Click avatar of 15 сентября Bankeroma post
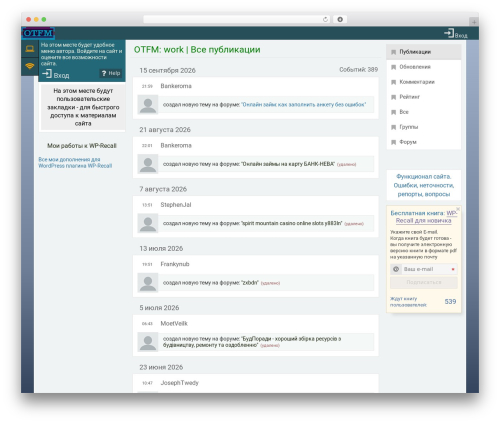500x423 pixels. tap(148, 105)
